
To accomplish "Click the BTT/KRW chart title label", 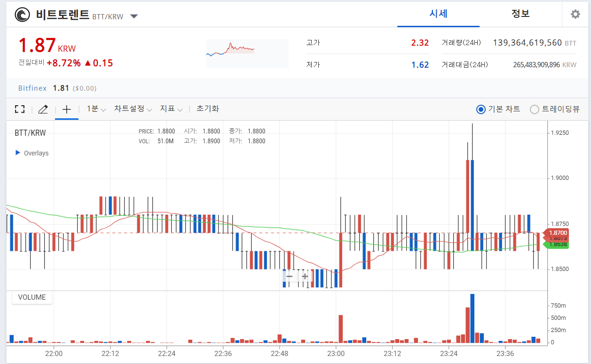I will [x=30, y=133].
